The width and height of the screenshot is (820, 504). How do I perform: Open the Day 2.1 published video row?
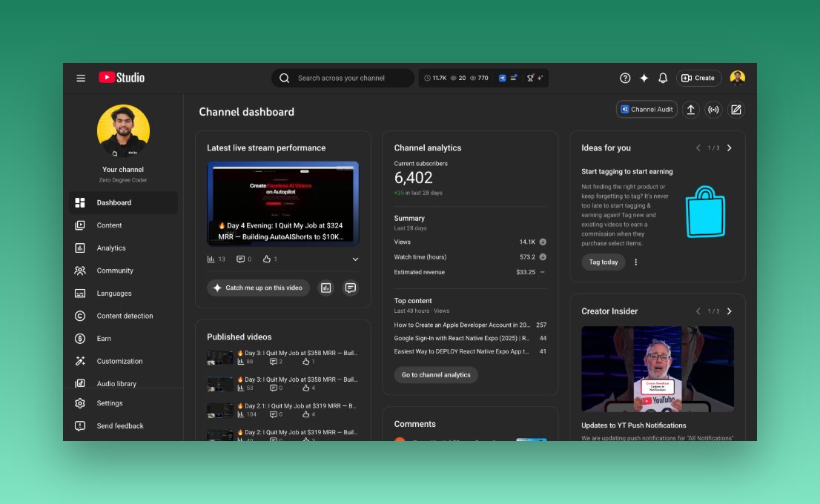click(282, 410)
